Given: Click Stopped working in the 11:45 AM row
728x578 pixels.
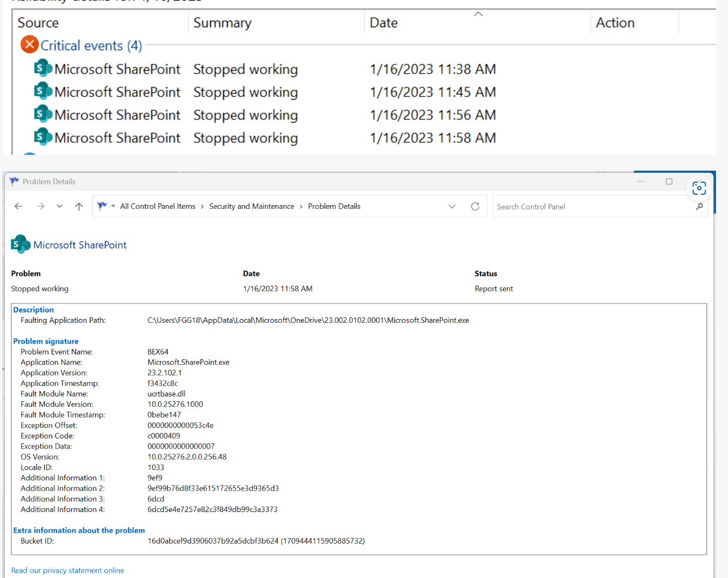Looking at the screenshot, I should pyautogui.click(x=245, y=93).
